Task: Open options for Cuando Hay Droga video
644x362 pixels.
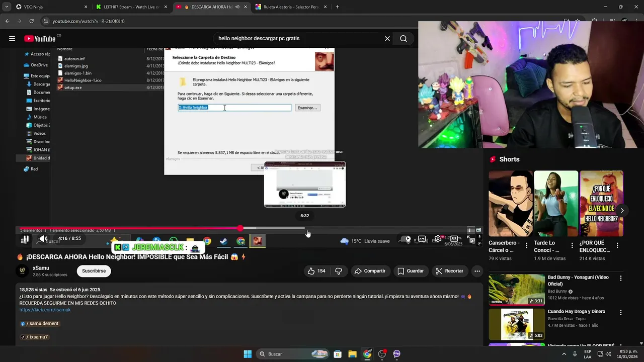Action: [621, 312]
